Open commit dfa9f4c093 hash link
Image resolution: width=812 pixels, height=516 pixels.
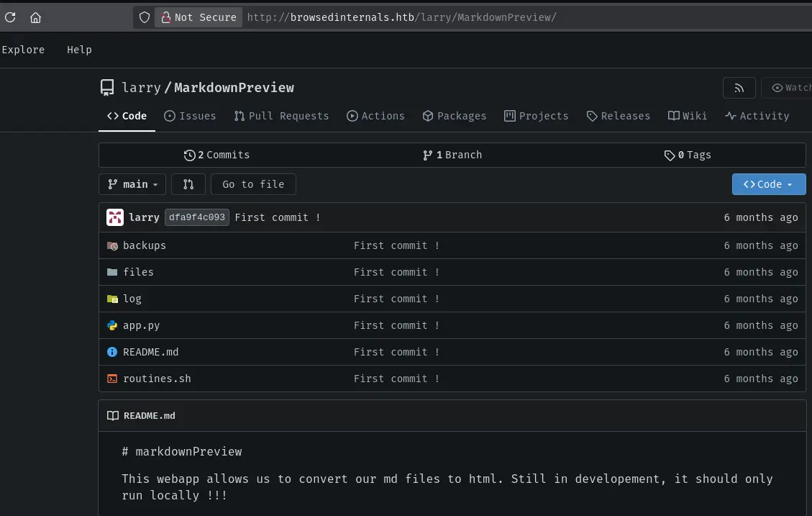click(x=197, y=217)
